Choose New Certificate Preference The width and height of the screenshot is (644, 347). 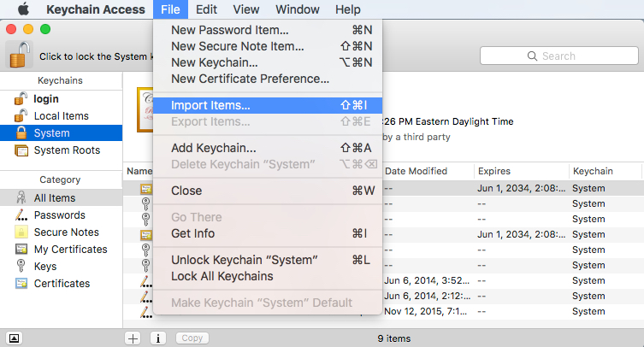(x=268, y=79)
